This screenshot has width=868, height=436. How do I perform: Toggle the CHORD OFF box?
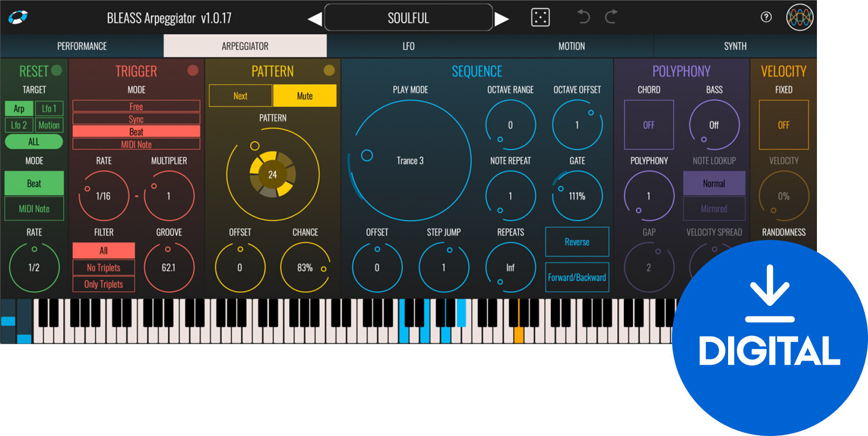click(x=649, y=125)
